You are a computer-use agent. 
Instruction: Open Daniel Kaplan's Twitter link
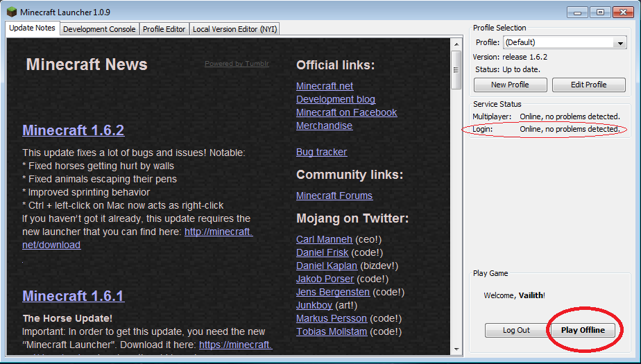pyautogui.click(x=327, y=266)
